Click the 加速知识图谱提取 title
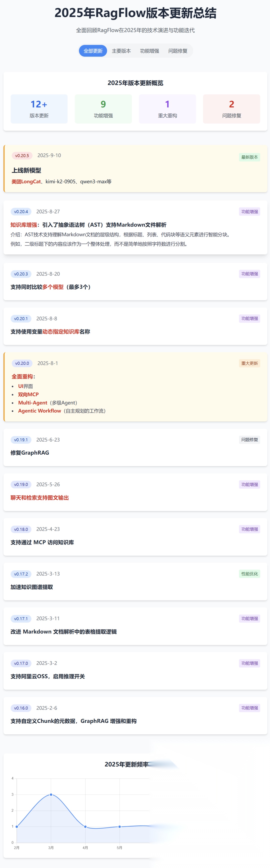Screen dimensions: 270x868 click(x=32, y=587)
